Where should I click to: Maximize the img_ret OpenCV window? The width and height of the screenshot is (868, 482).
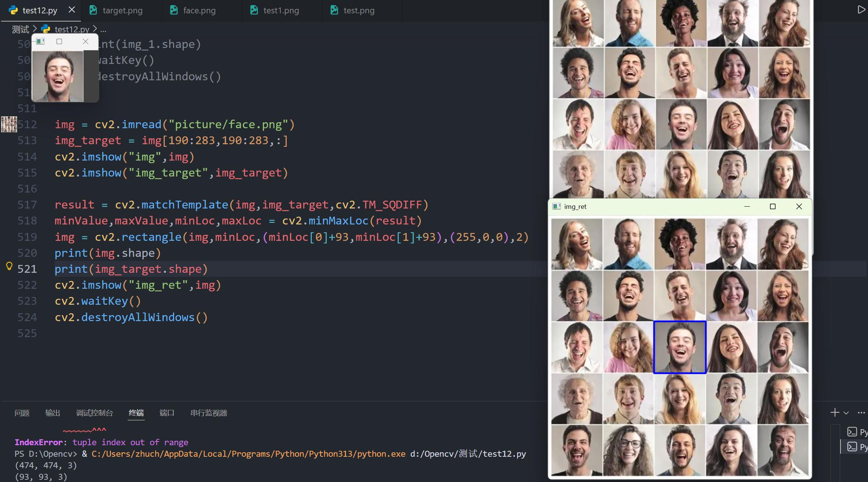(x=773, y=207)
